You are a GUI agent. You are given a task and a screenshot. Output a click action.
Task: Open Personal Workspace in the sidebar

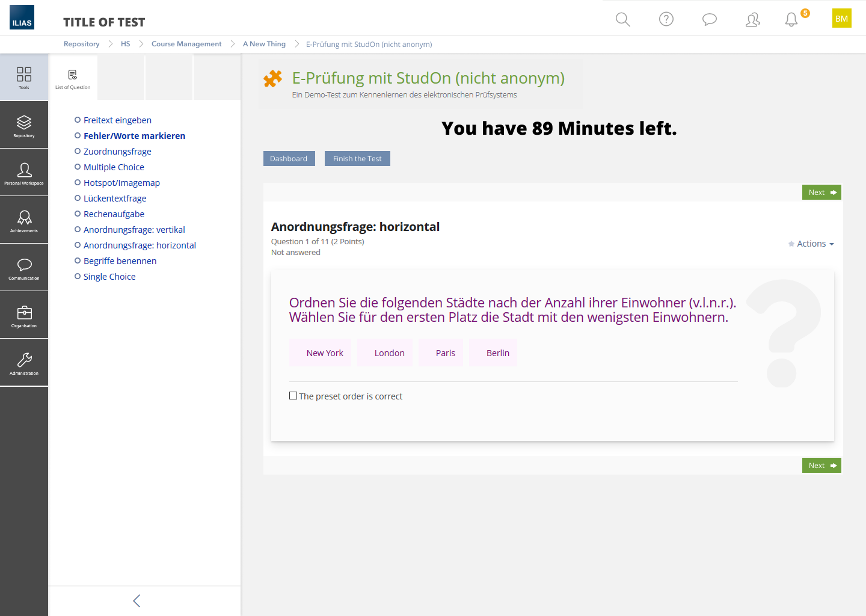[24, 172]
